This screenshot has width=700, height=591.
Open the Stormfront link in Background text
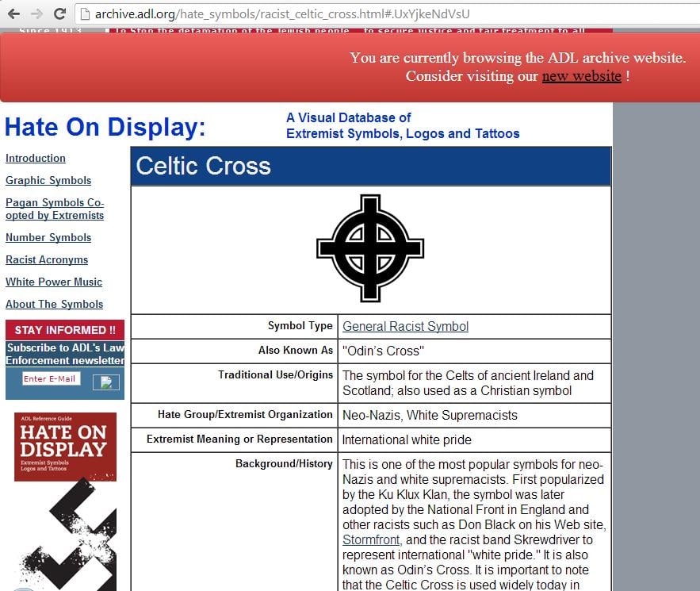[371, 540]
